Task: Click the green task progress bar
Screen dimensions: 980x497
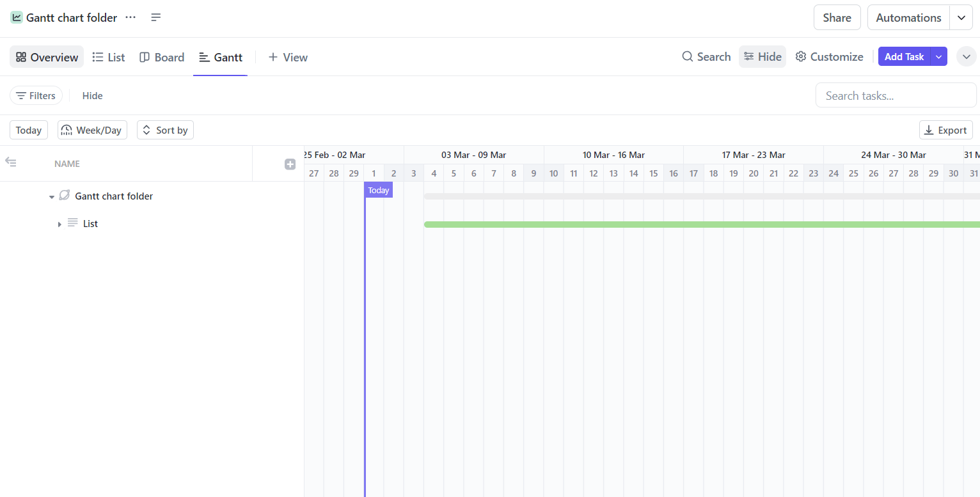Action: click(x=640, y=224)
